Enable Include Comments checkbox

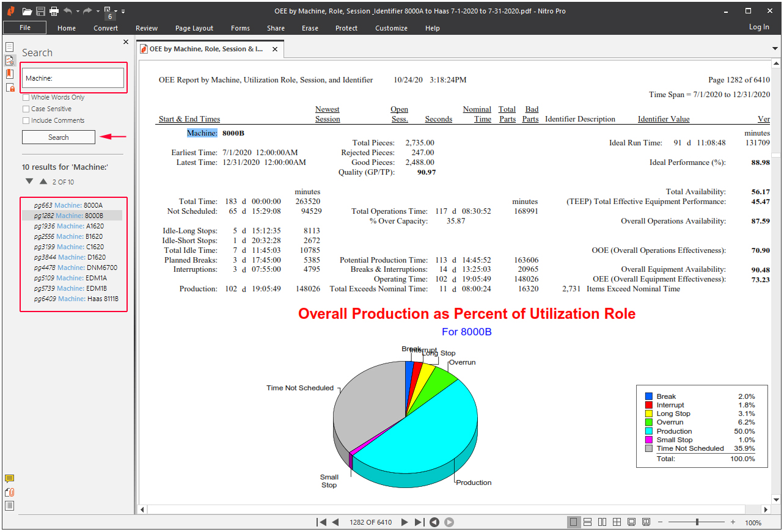[x=26, y=120]
